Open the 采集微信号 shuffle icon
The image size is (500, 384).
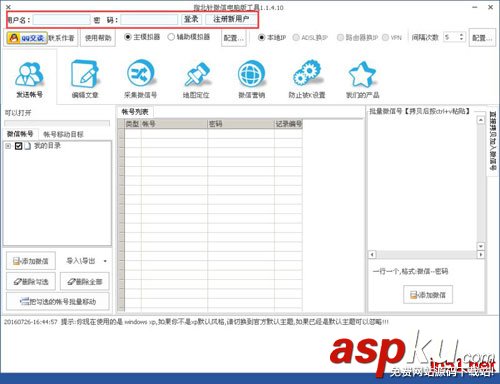(x=140, y=79)
